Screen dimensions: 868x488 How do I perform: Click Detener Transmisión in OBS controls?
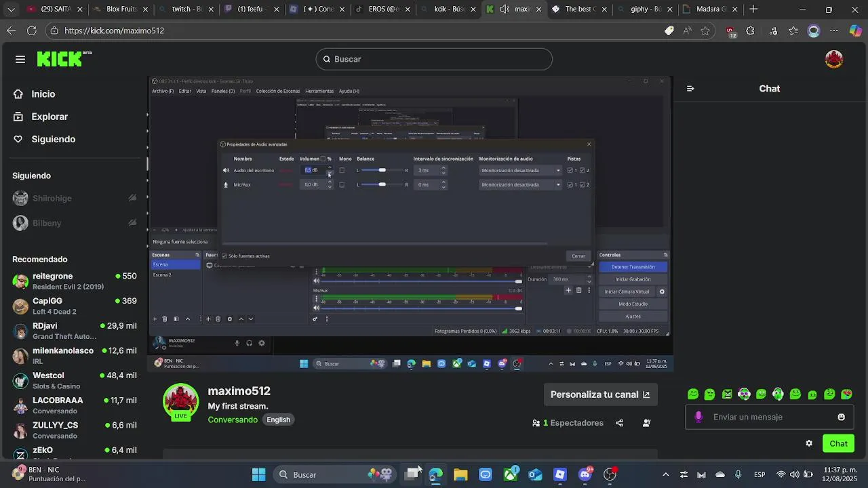click(633, 267)
